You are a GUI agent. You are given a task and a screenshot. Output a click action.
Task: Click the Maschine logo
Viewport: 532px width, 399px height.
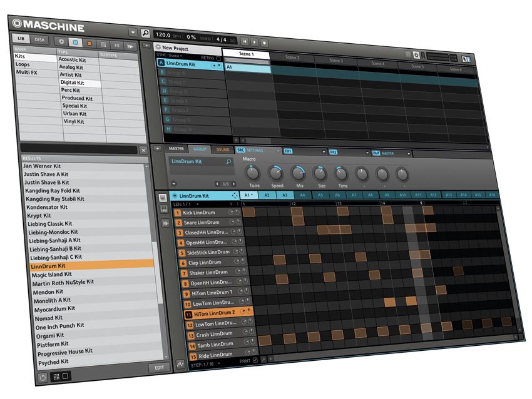coord(48,26)
